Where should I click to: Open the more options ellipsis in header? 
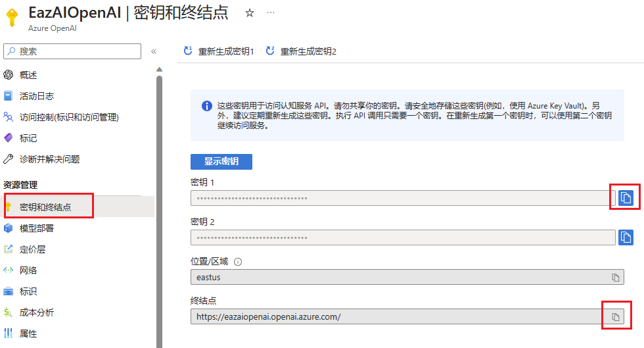[271, 12]
